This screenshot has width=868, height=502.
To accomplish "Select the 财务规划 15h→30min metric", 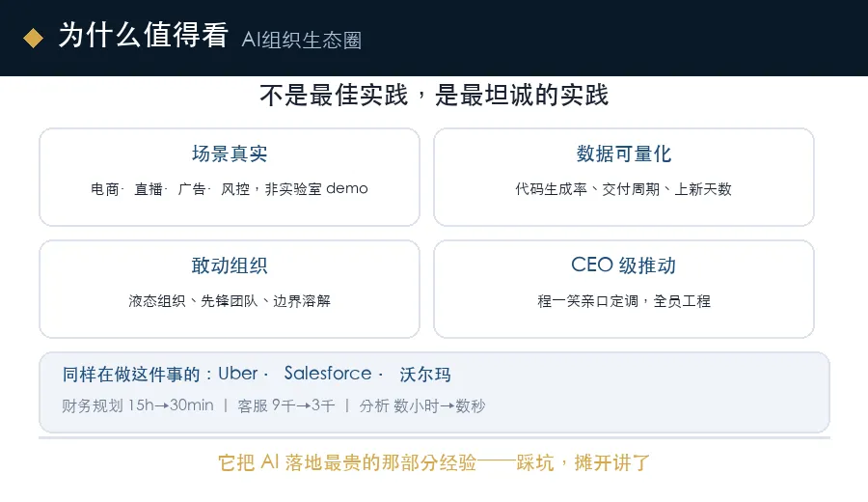I will pyautogui.click(x=138, y=405).
